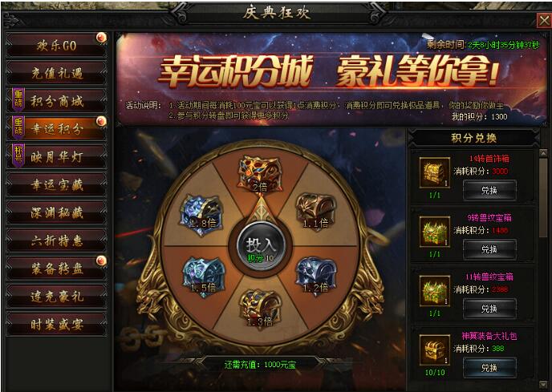Select the 时装盛宴 menu entry
The width and height of the screenshot is (552, 392).
tap(56, 325)
